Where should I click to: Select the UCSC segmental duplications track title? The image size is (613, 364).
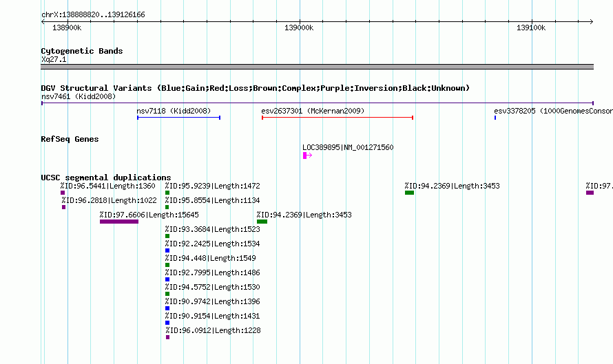[x=106, y=178]
